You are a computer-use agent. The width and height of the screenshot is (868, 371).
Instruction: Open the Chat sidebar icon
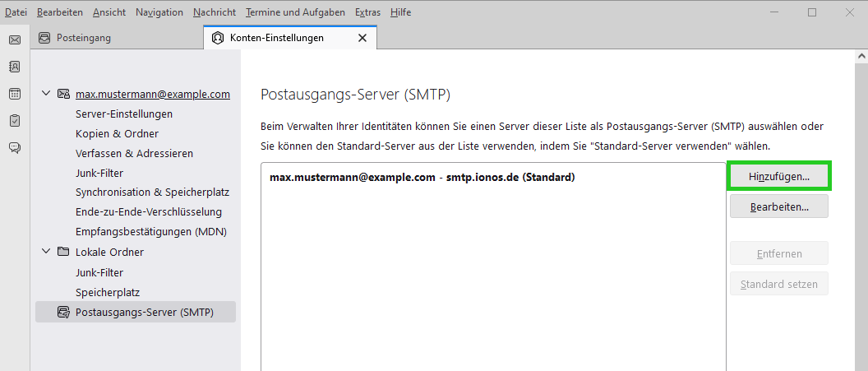pos(15,147)
